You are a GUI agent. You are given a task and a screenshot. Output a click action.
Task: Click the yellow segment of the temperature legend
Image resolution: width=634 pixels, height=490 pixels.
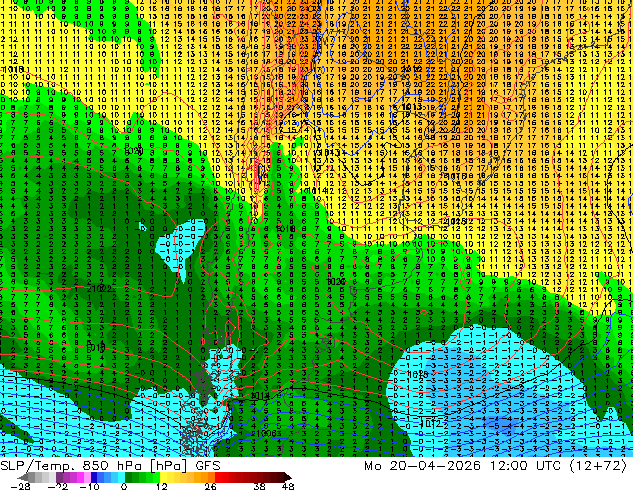coord(164,477)
